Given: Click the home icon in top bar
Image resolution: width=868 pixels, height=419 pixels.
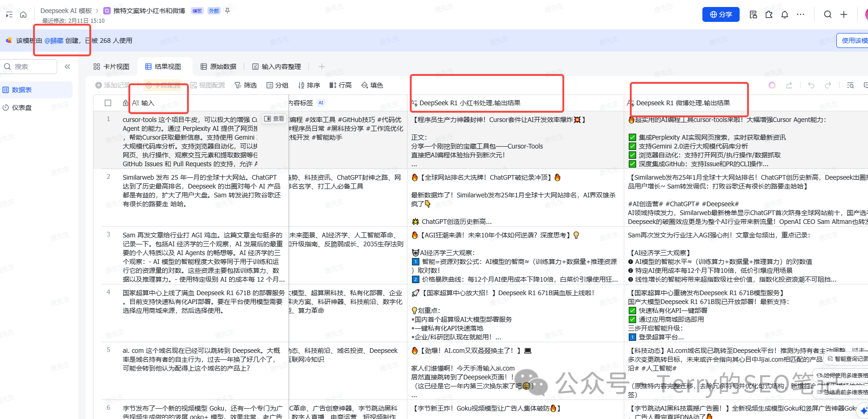Looking at the screenshot, I should (x=23, y=15).
